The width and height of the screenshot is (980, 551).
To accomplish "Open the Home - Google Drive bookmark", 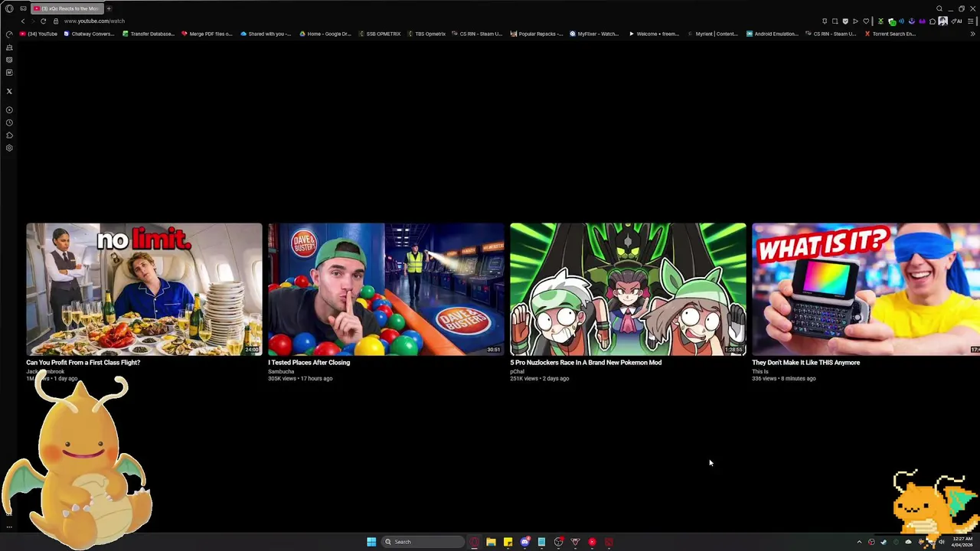I will (x=325, y=34).
